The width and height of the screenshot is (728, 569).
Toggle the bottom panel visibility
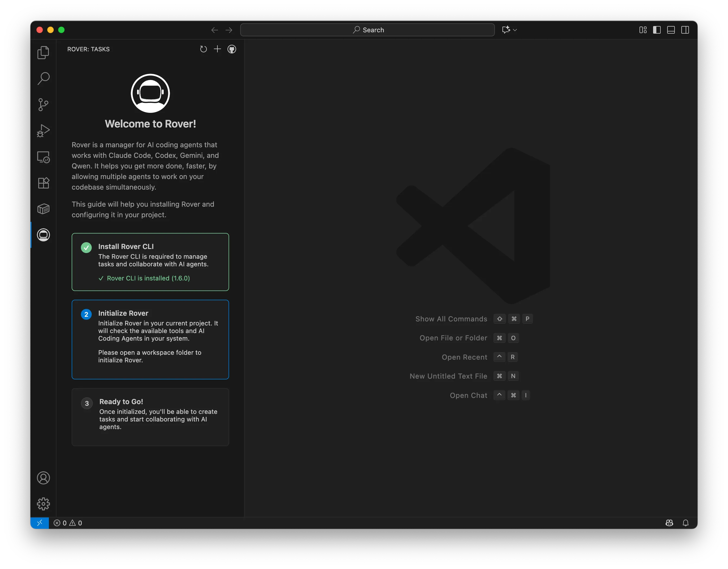(x=671, y=30)
